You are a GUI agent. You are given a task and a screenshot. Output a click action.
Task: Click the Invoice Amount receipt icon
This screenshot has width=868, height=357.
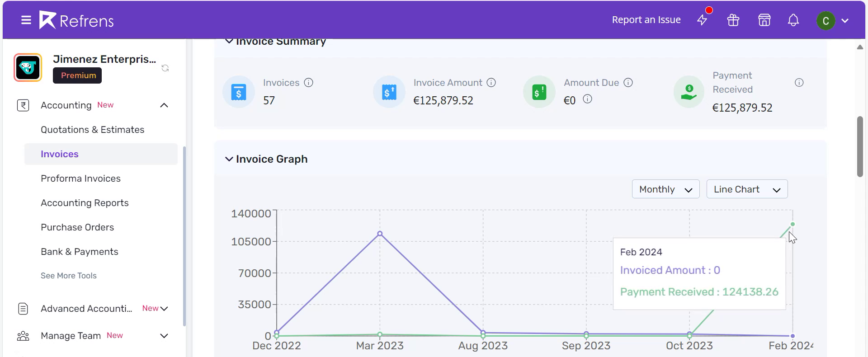point(389,92)
